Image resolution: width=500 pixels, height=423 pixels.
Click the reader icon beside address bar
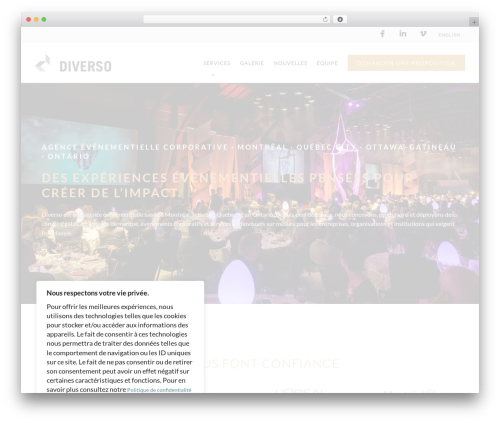pos(340,20)
